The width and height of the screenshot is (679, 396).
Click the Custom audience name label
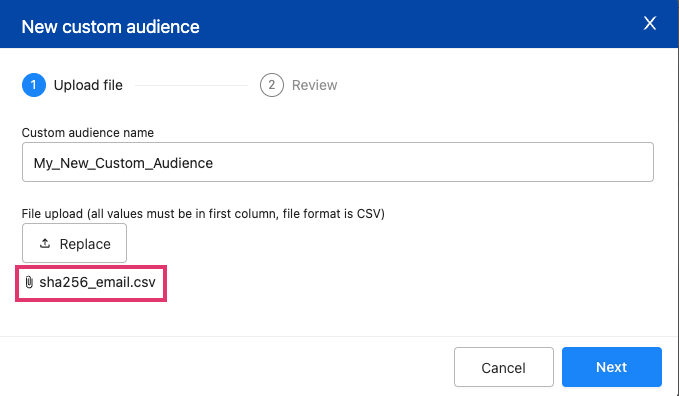88,133
